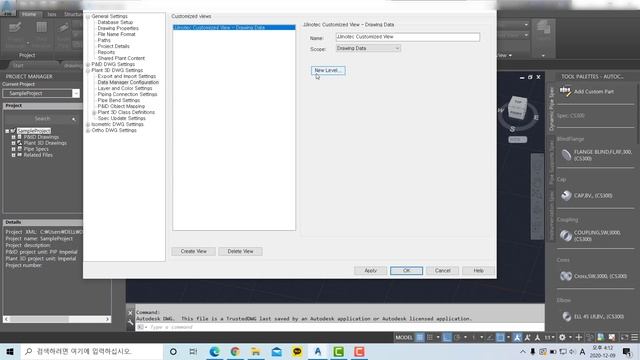Click the Pipe Specs node icon
The height and width of the screenshot is (360, 640).
[20, 149]
